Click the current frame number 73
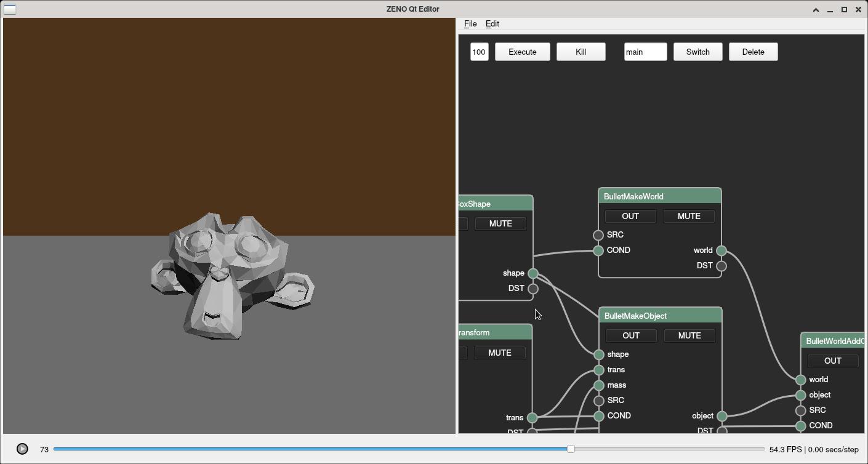 [x=44, y=450]
